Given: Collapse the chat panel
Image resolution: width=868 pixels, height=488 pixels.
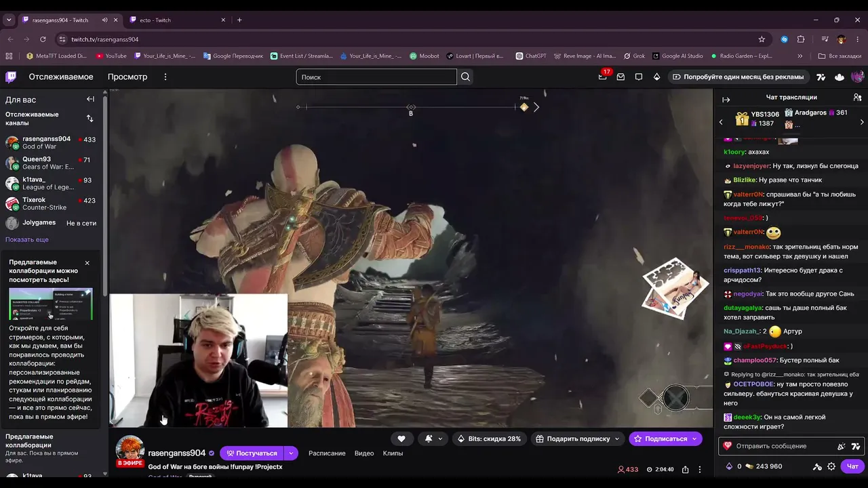Looking at the screenshot, I should [x=726, y=100].
